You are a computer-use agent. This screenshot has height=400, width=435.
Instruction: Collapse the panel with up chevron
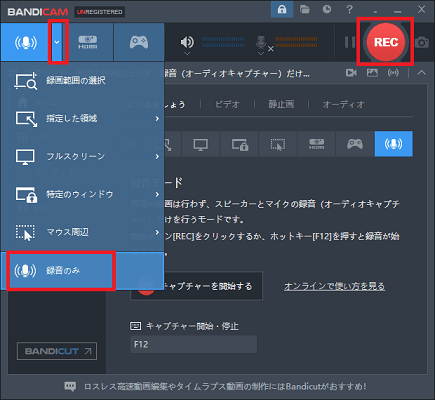coord(422,73)
